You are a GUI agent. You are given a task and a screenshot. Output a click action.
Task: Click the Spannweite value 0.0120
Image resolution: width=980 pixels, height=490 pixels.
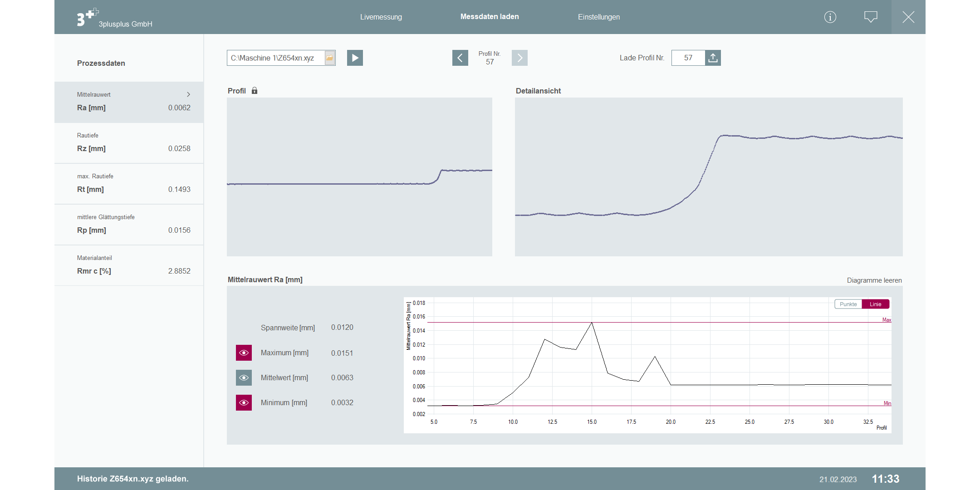pyautogui.click(x=342, y=328)
